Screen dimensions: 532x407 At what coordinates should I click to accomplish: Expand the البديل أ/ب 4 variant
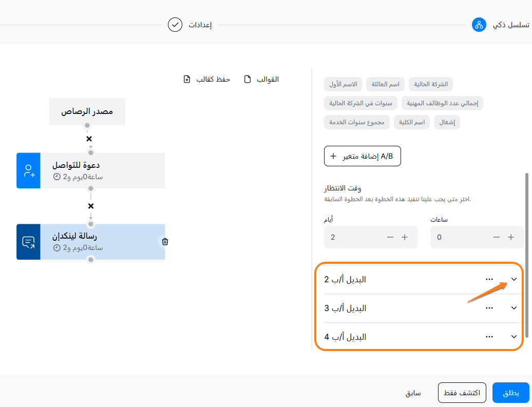tap(514, 337)
